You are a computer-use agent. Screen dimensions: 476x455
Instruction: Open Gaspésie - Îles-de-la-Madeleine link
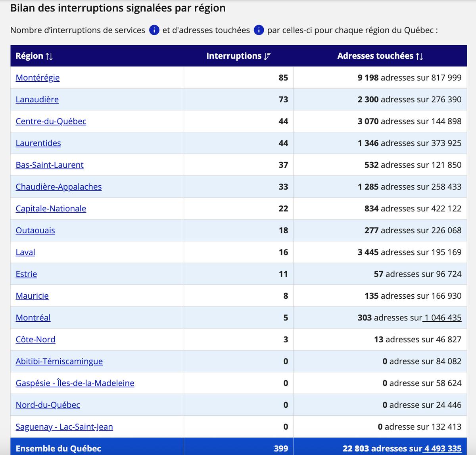(75, 383)
